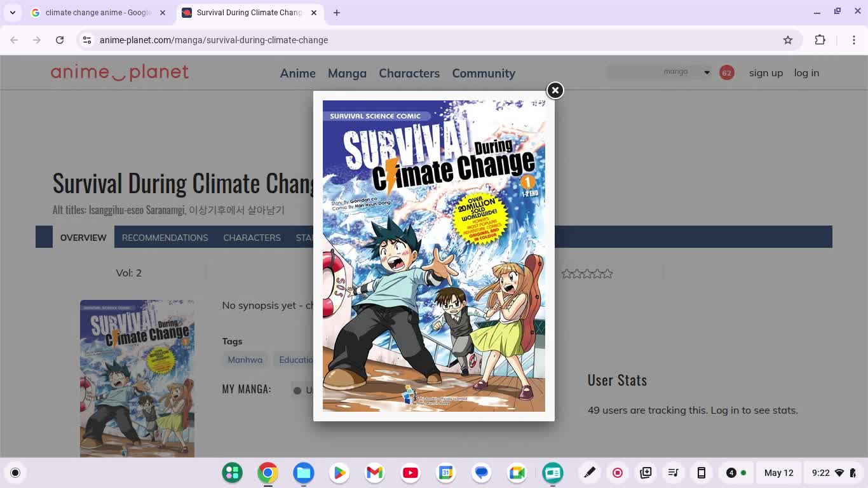This screenshot has height=488, width=868.
Task: Click the star rating widget
Action: [587, 274]
